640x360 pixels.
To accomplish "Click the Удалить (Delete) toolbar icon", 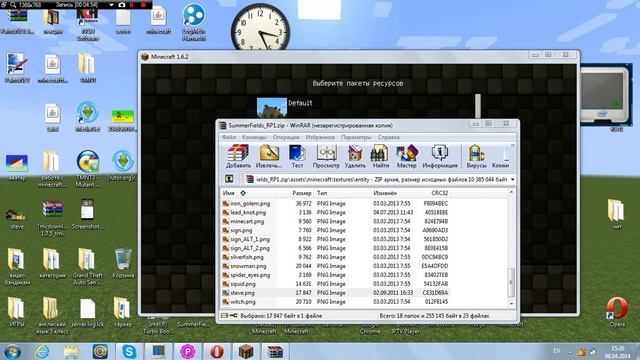I will point(355,156).
